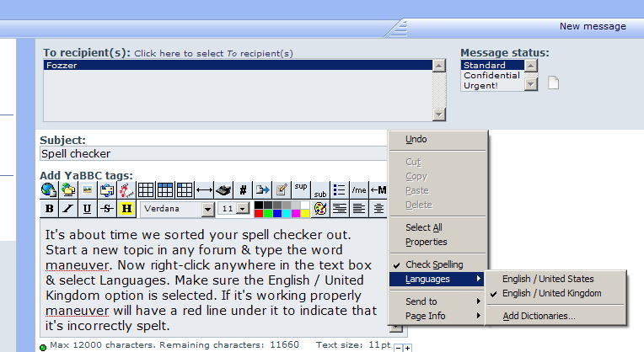This screenshot has height=352, width=644.
Task: Toggle Italic formatting
Action: (x=68, y=208)
